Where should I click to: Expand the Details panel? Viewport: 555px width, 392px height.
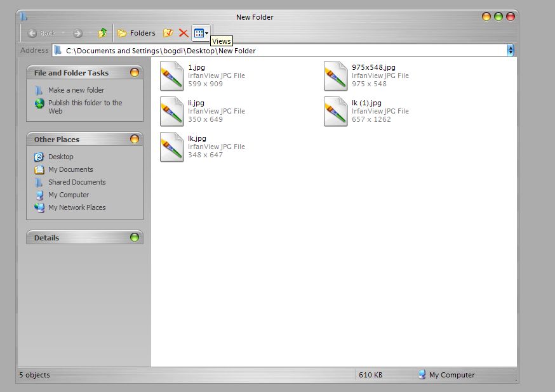[134, 237]
